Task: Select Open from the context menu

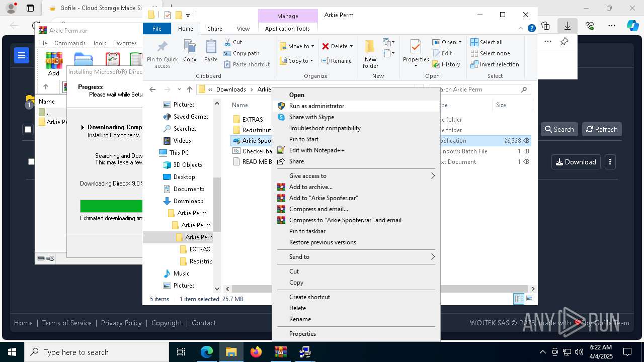Action: click(x=356, y=95)
